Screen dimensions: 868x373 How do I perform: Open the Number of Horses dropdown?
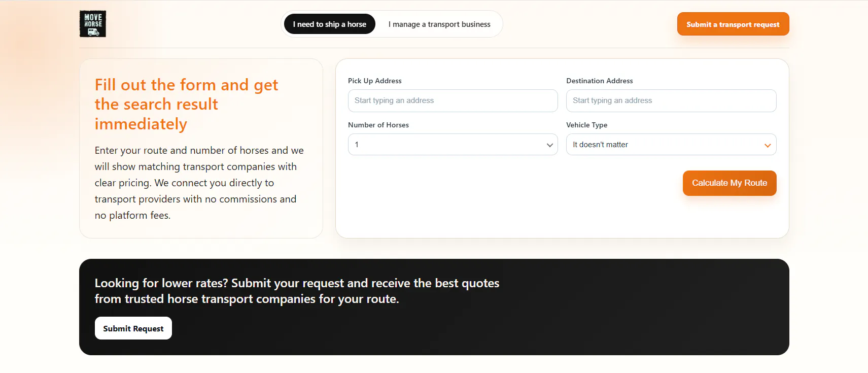453,145
